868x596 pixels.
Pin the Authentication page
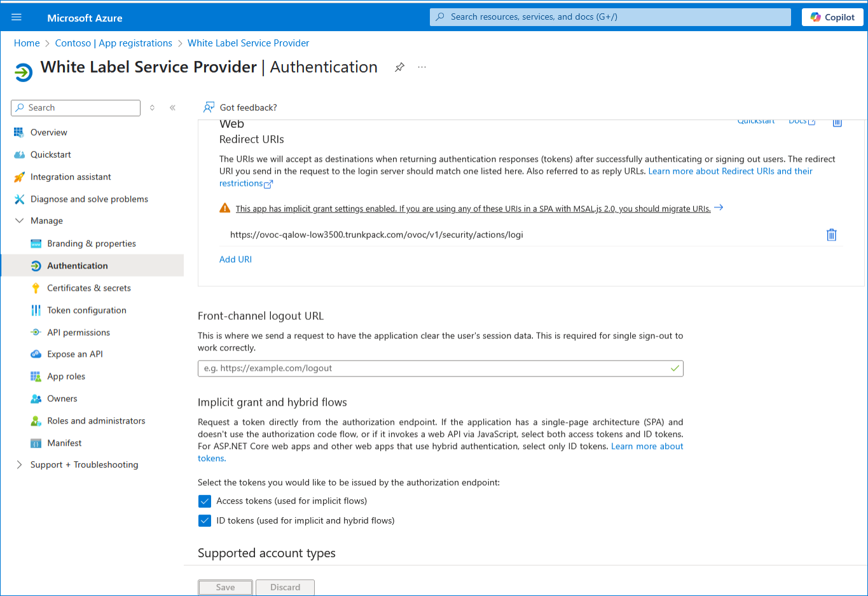[399, 67]
